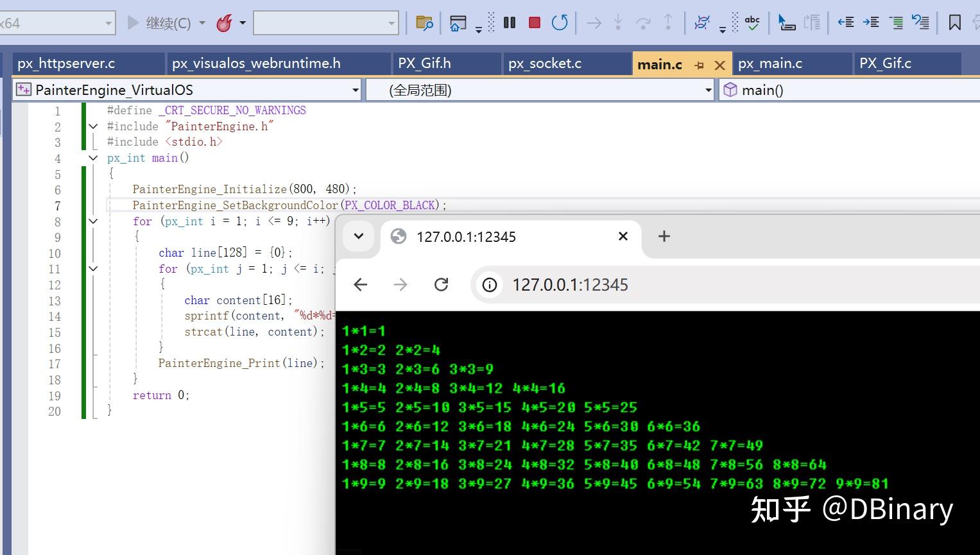Collapse the inner for loop at line 11
Image resolution: width=980 pixels, height=555 pixels.
click(x=93, y=269)
